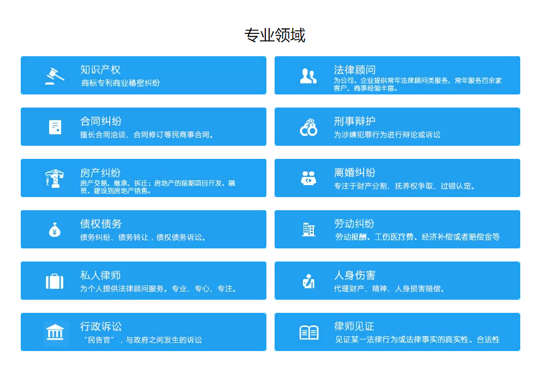Click the text 专注于财产分割、抚养权争取、过错认定
This screenshot has height=392, width=535.
pos(404,186)
